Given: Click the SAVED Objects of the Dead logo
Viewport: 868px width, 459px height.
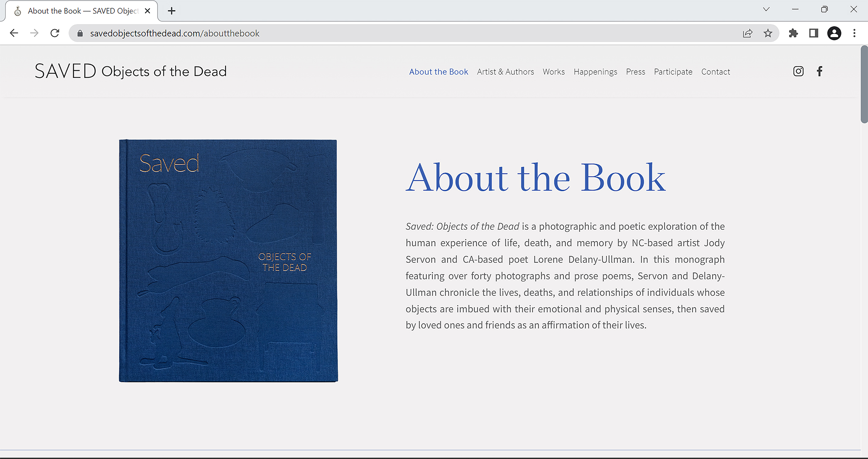Looking at the screenshot, I should [x=131, y=71].
